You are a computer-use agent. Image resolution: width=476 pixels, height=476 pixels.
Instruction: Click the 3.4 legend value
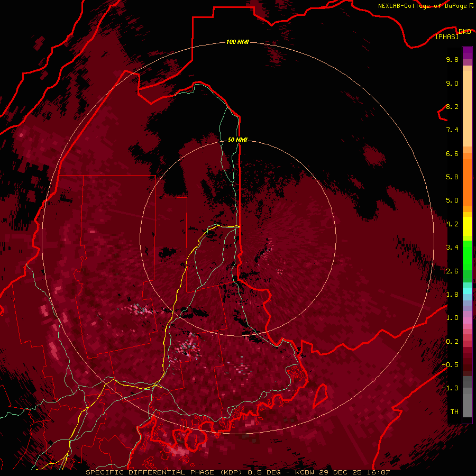tap(452, 248)
